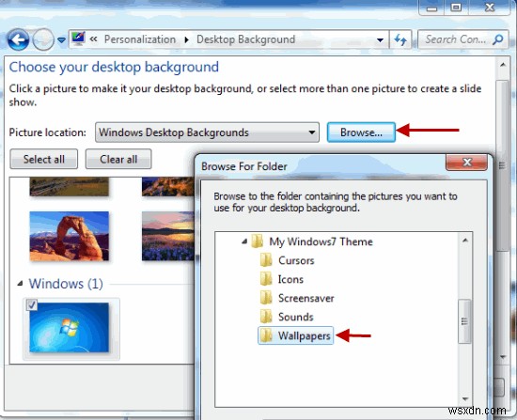517x420 pixels.
Task: Select the Sounds folder
Action: (x=296, y=317)
